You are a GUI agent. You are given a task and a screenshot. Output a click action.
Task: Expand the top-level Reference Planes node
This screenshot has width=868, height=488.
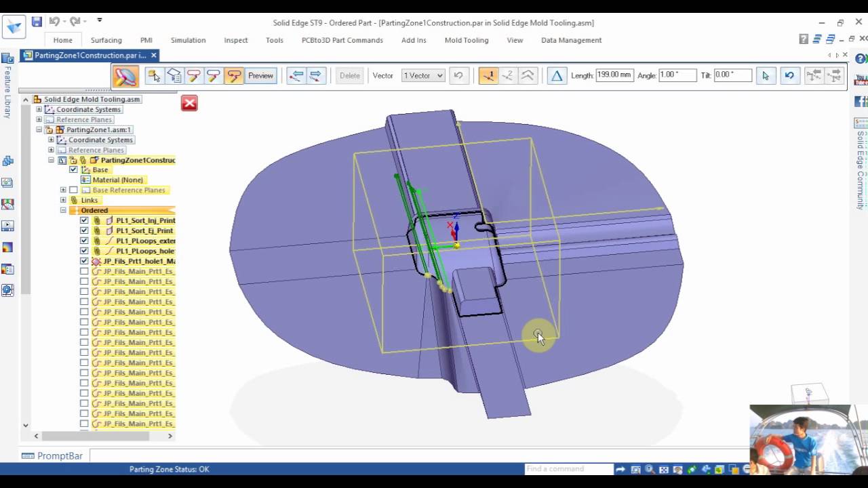(x=39, y=119)
